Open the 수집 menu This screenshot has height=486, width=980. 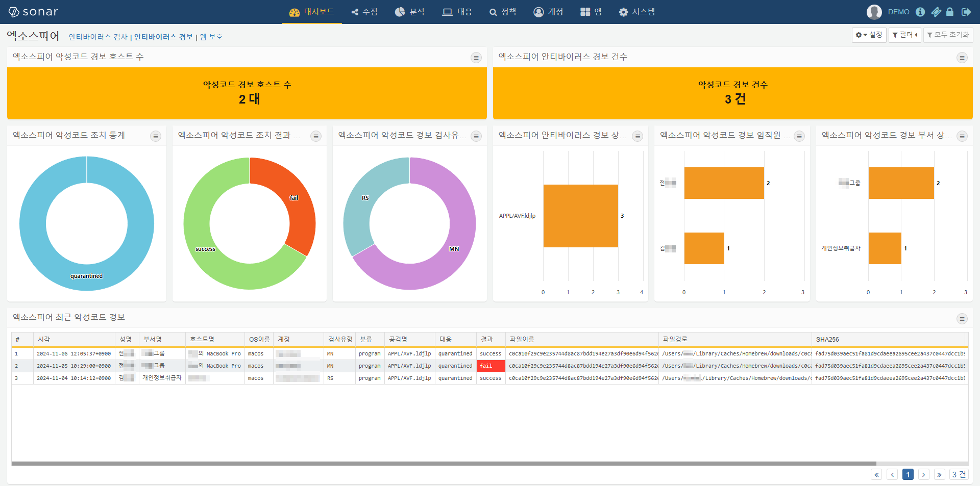pyautogui.click(x=364, y=12)
